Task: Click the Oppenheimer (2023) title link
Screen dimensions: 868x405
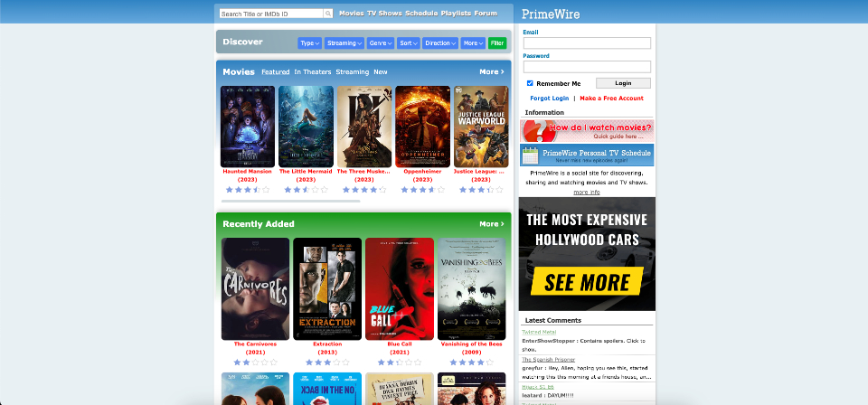Action: click(423, 175)
